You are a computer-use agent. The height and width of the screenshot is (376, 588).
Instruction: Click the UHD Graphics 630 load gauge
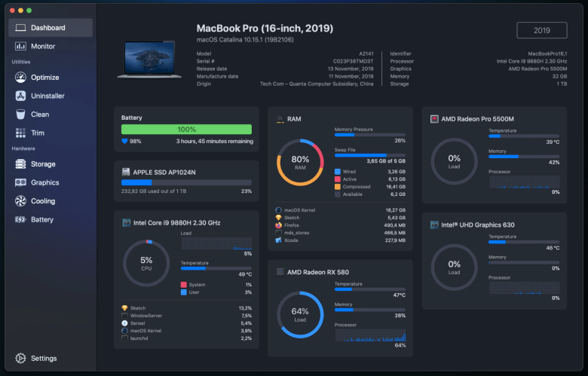click(454, 267)
